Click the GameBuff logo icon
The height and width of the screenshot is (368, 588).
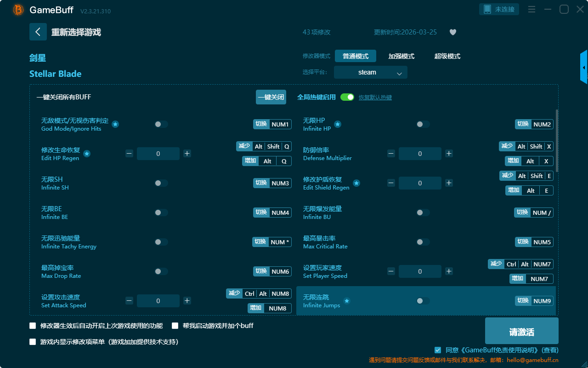pos(18,10)
